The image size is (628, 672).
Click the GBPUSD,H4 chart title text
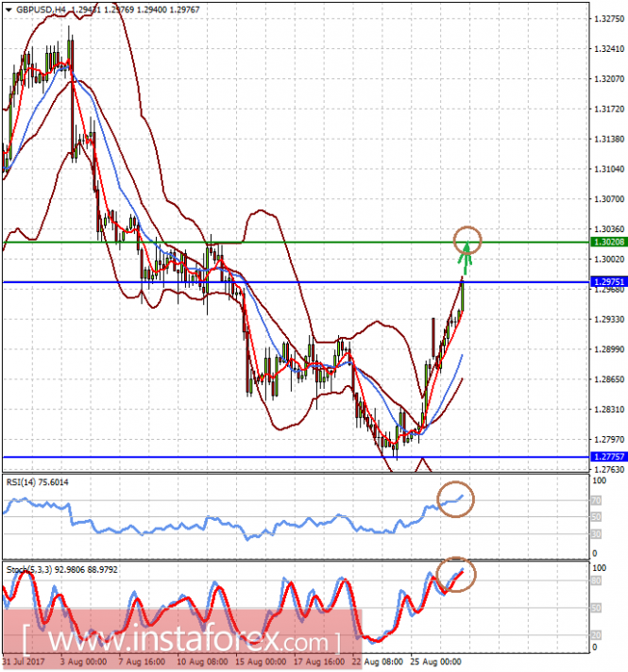tap(41, 9)
